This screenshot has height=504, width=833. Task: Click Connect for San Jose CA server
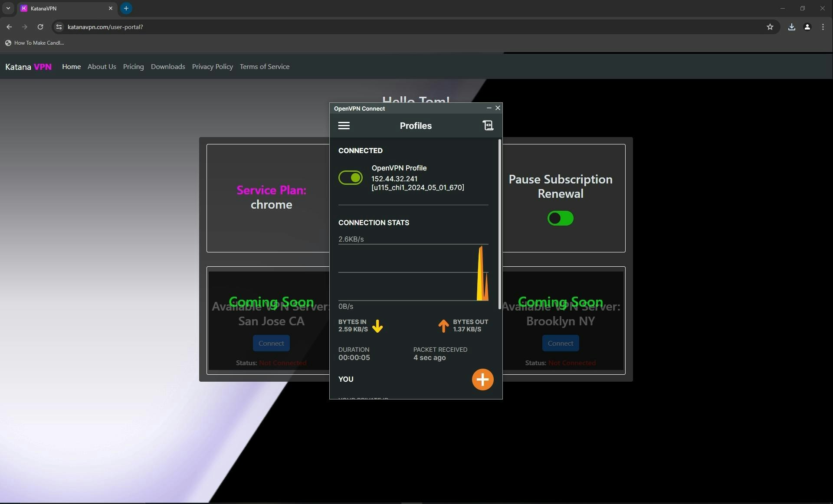click(271, 343)
